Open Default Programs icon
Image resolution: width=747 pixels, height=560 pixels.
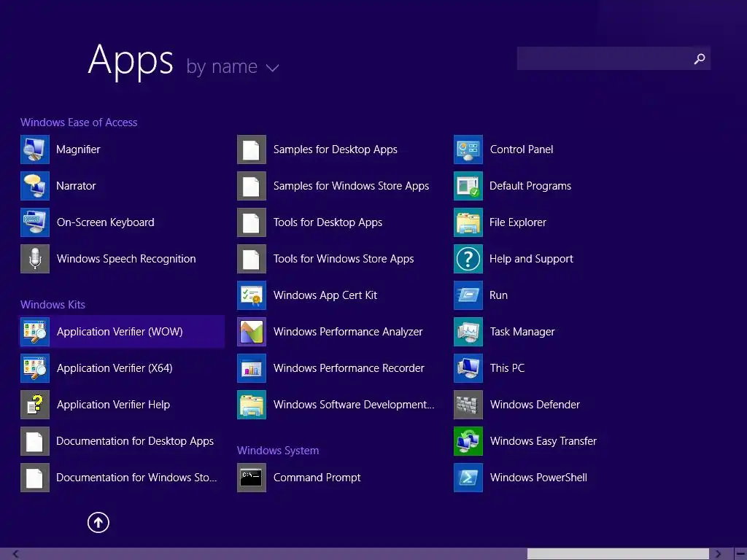[x=468, y=186]
